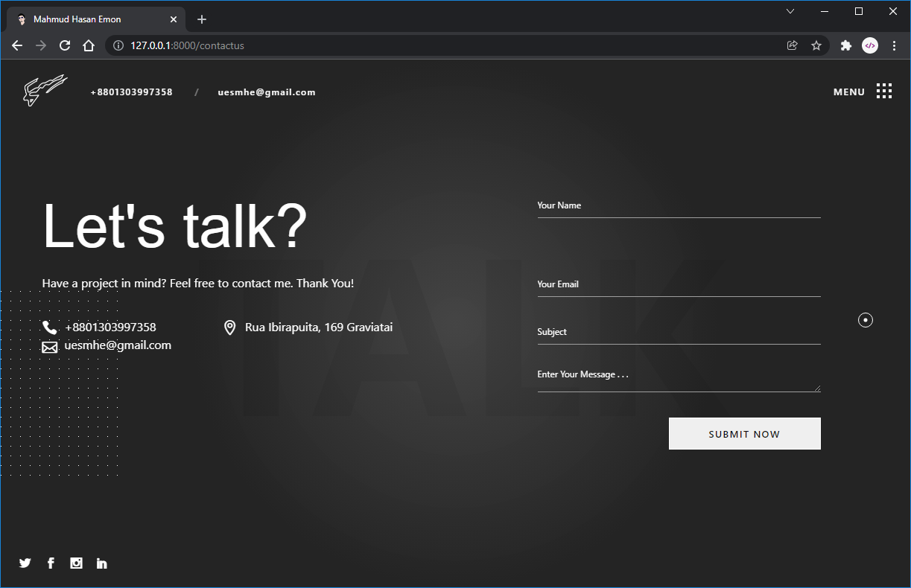Focus the Your Name field

pyautogui.click(x=679, y=205)
